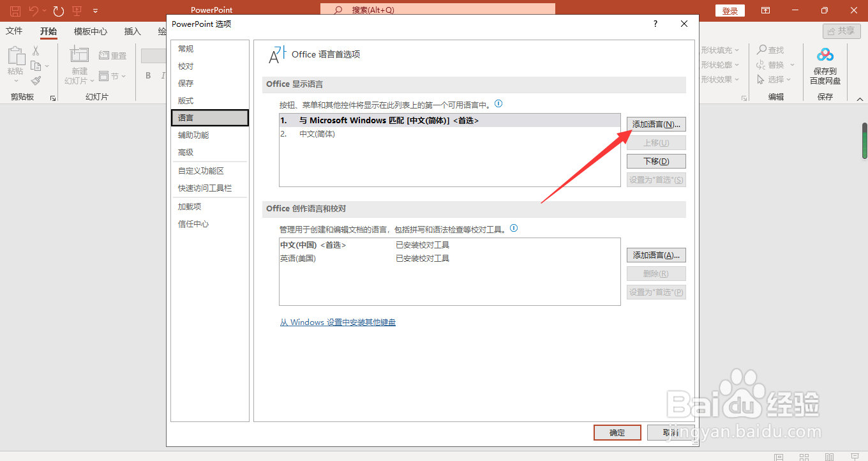
Task: Click the Sign in button
Action: [x=730, y=11]
